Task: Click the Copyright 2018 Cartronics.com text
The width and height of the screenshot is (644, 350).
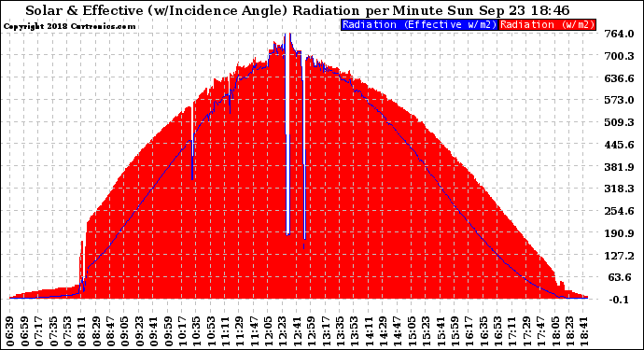Action: click(x=69, y=26)
